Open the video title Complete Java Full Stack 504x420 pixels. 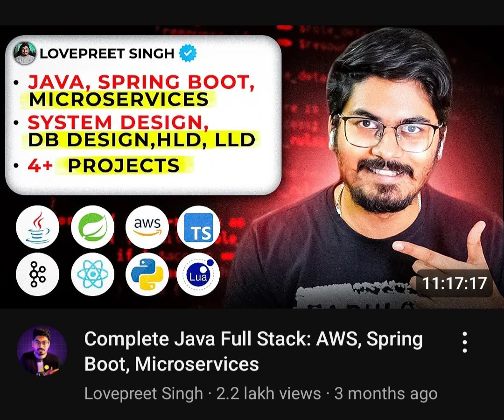tap(253, 351)
